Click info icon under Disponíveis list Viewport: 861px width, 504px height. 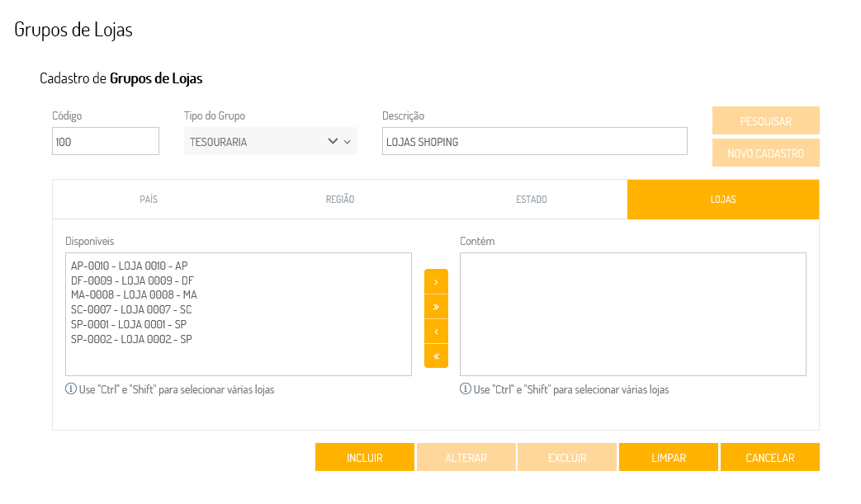(x=71, y=389)
